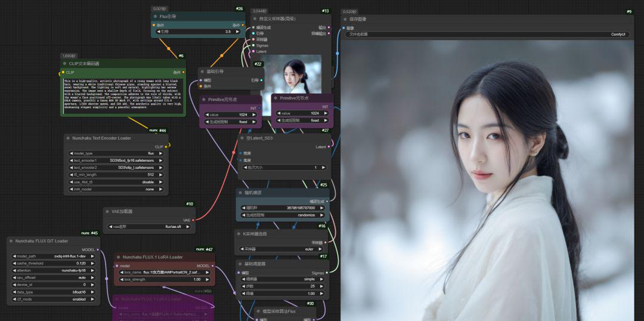644x321 pixels.
Task: Click the cache_threshold 0.120 value field
Action: click(54, 263)
